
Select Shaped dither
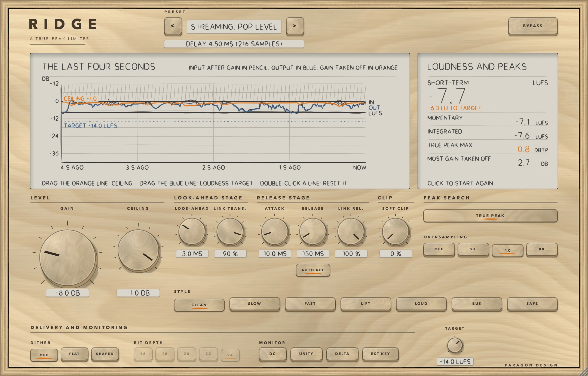click(105, 354)
